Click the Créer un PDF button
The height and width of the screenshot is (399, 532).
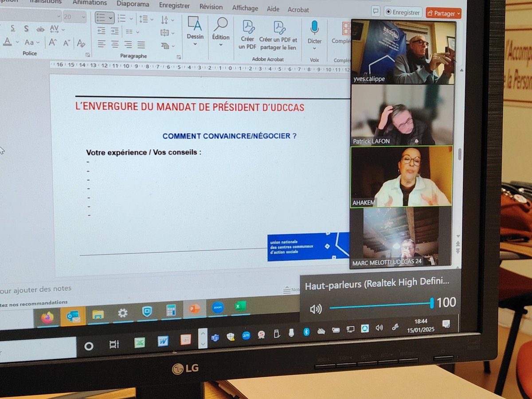point(248,35)
